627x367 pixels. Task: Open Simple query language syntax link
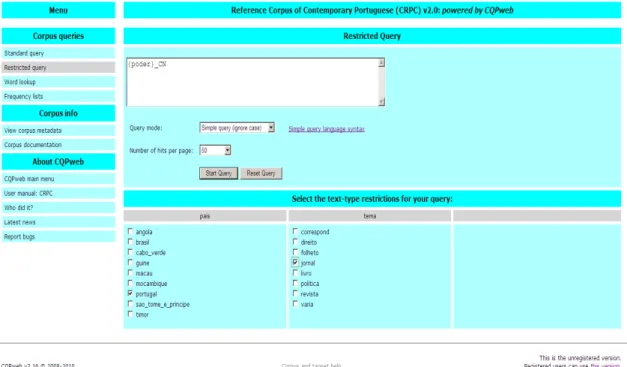pyautogui.click(x=326, y=129)
